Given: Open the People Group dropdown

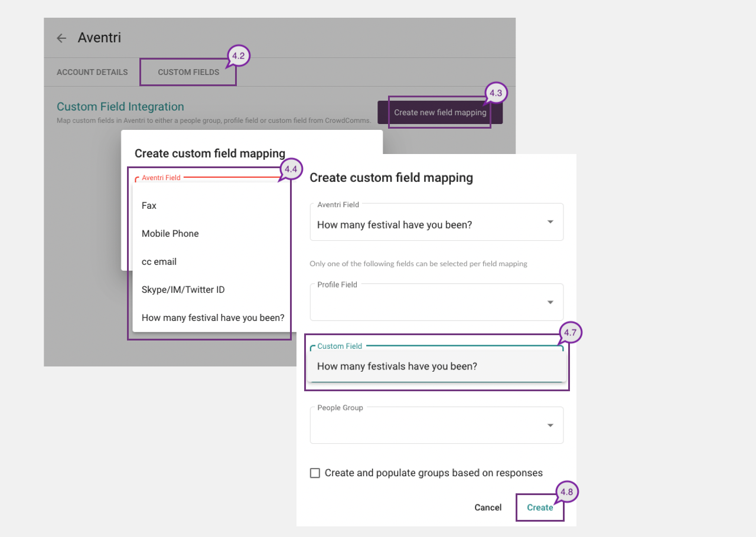Looking at the screenshot, I should (550, 425).
